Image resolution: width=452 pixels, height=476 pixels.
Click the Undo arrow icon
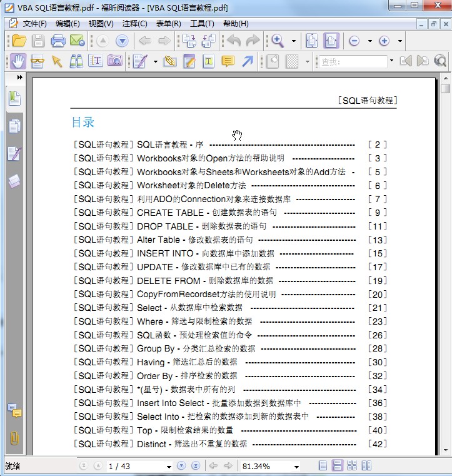[x=234, y=41]
